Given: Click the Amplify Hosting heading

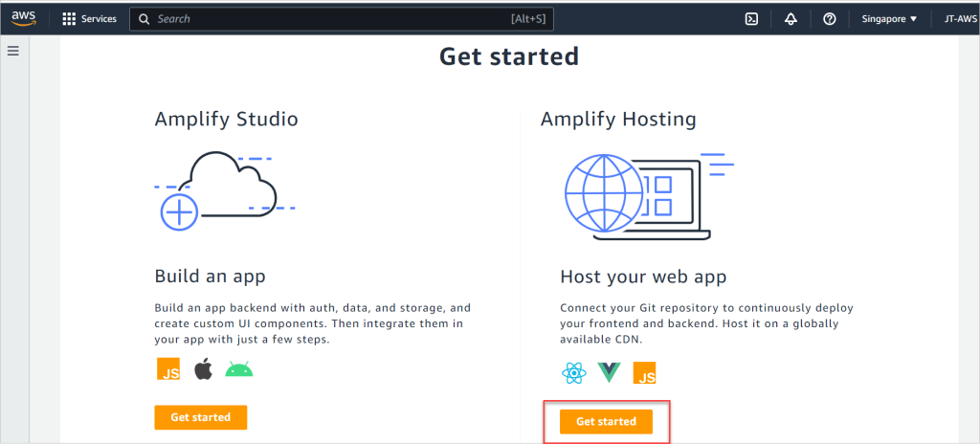Looking at the screenshot, I should 618,119.
